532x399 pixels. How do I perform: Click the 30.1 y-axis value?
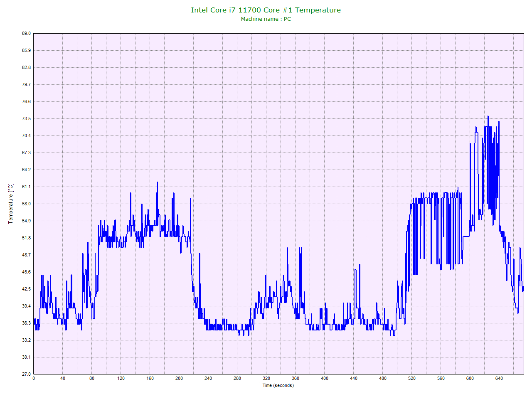pyautogui.click(x=26, y=357)
